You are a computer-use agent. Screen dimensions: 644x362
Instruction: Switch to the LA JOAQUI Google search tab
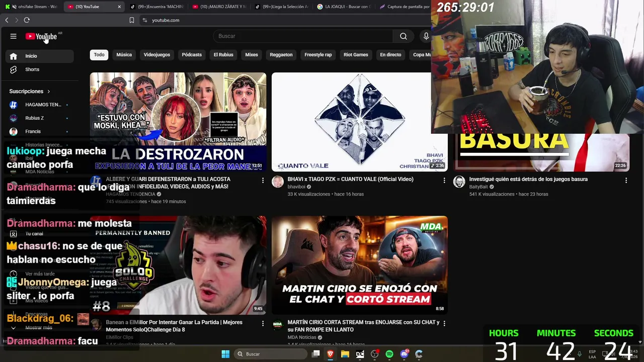point(344,7)
